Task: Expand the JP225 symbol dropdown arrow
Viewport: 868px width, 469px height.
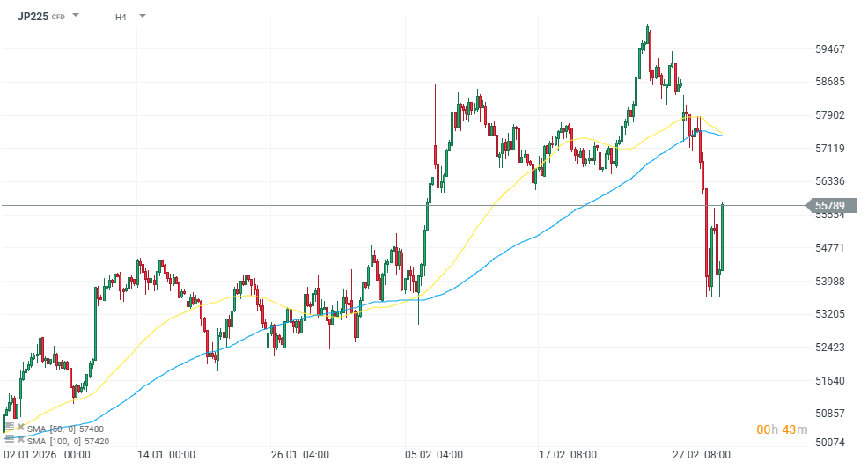Action: 76,16
